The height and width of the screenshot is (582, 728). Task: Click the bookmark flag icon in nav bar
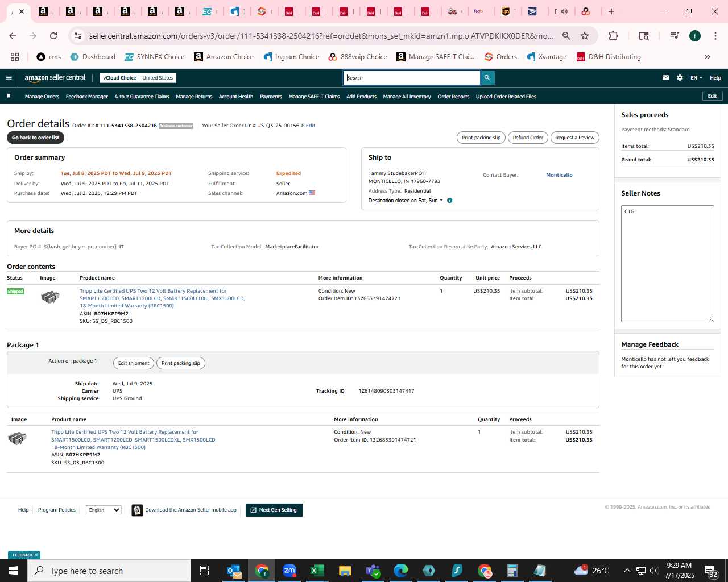pyautogui.click(x=9, y=96)
